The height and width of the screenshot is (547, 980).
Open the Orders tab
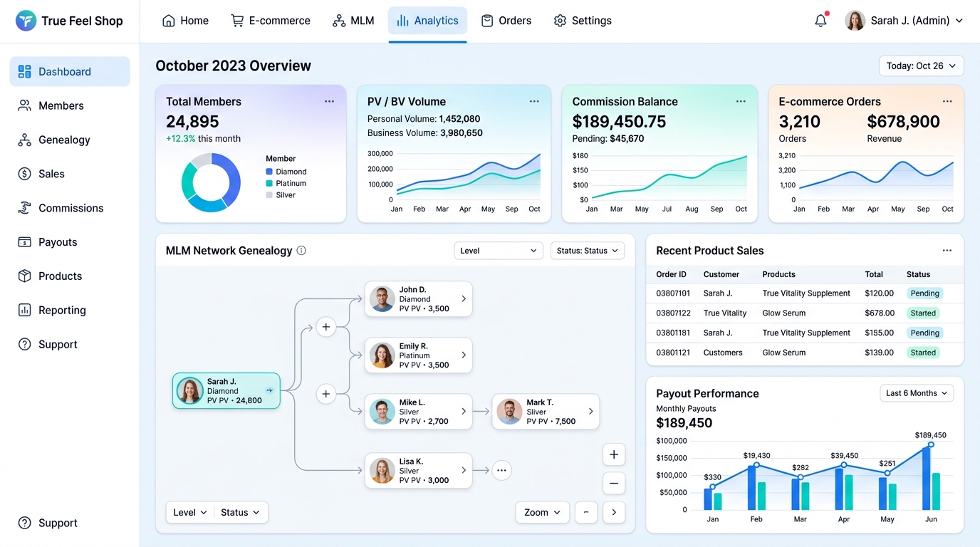click(506, 21)
